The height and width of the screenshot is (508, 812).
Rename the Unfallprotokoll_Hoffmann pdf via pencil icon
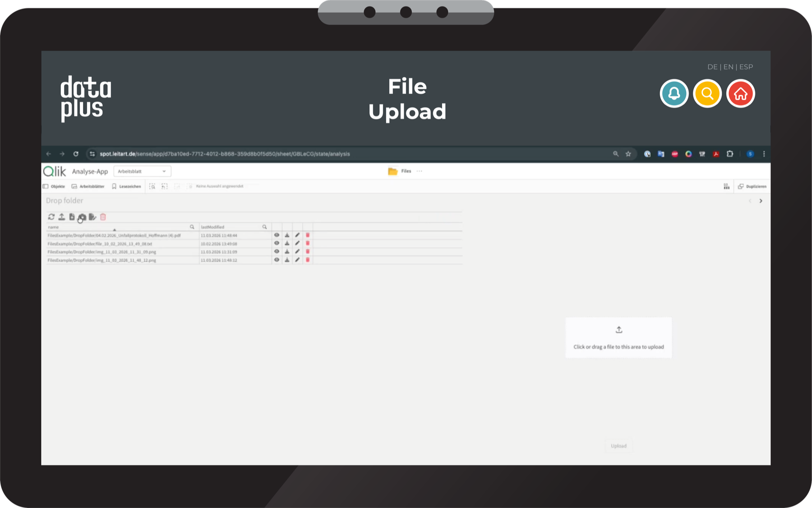[297, 235]
